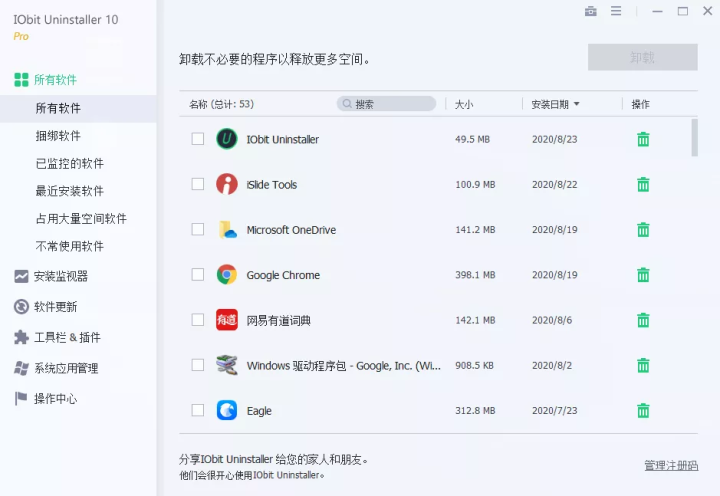Click the Microsoft OneDrive program name

pyautogui.click(x=291, y=230)
